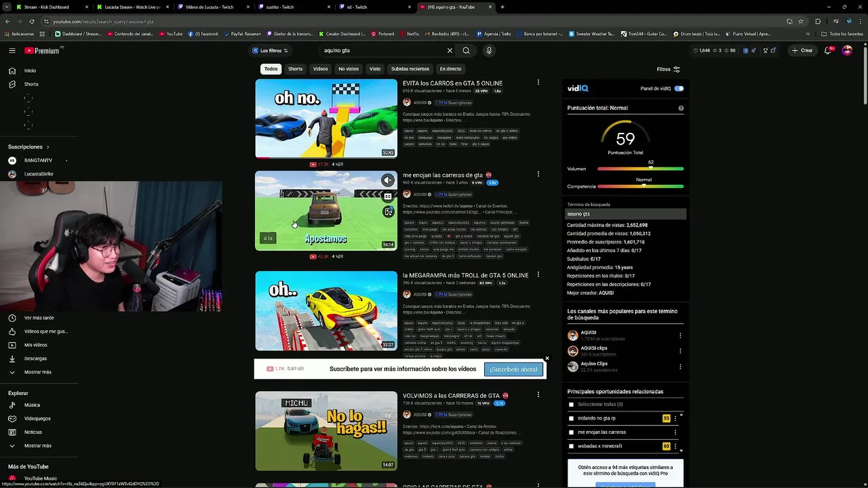Expand Mostrar más under Noticias

(x=31, y=446)
